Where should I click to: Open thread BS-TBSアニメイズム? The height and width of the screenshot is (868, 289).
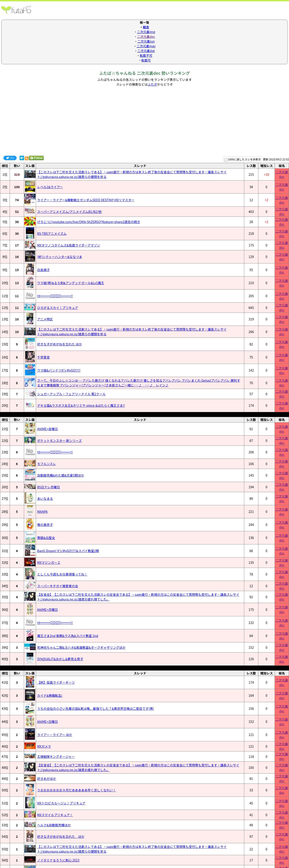(x=52, y=233)
